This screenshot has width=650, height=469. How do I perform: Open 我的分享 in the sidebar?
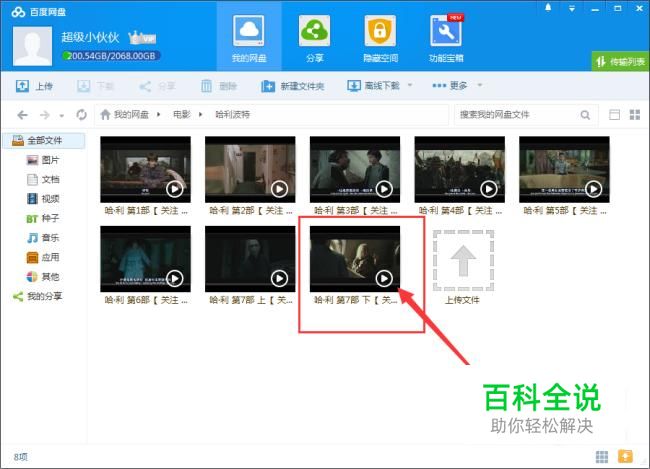click(37, 296)
